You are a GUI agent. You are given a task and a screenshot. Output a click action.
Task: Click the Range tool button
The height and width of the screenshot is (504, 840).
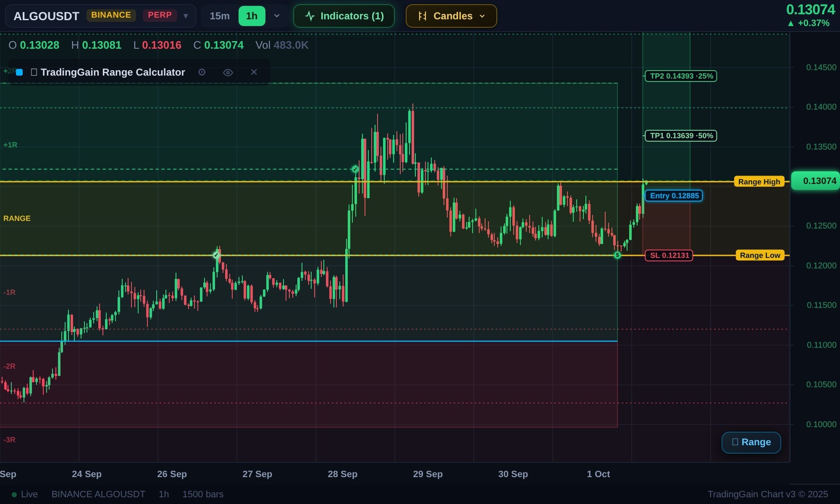(751, 442)
